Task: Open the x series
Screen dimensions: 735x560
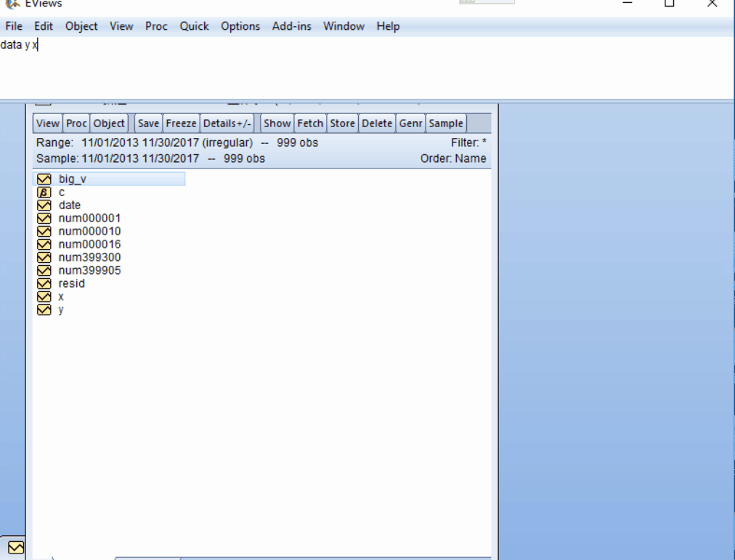Action: 60,296
